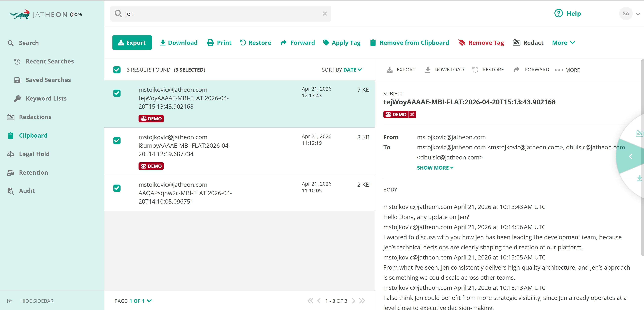644x310 pixels.
Task: Click the Download toolbar action
Action: tap(178, 43)
